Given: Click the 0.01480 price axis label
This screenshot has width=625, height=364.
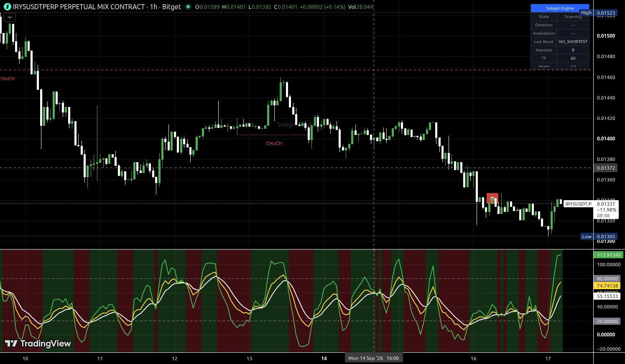Looking at the screenshot, I should click(x=606, y=56).
